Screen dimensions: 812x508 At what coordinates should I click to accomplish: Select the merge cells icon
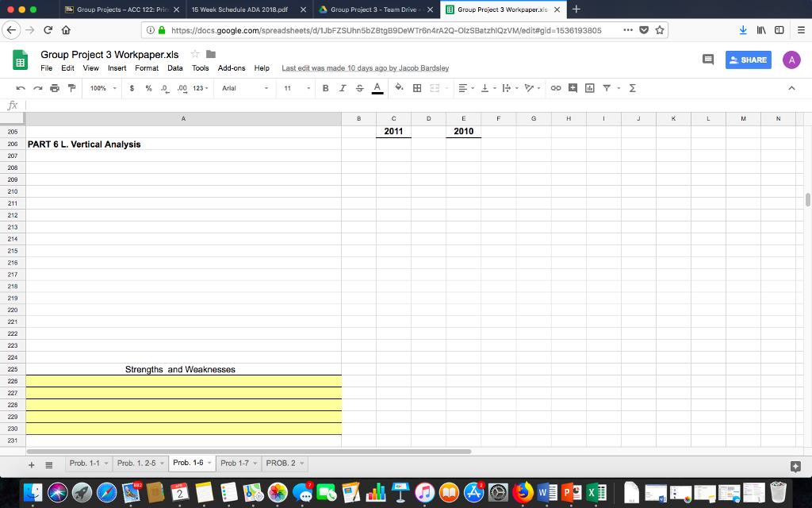[x=435, y=88]
